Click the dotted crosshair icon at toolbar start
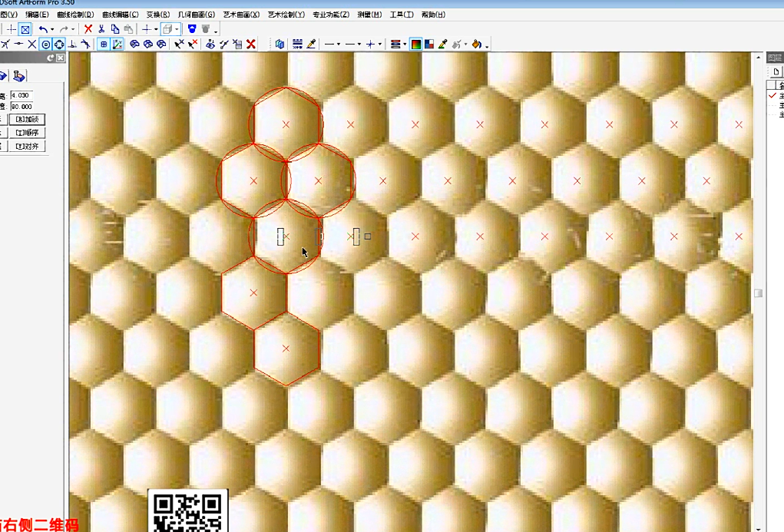 tap(11, 29)
